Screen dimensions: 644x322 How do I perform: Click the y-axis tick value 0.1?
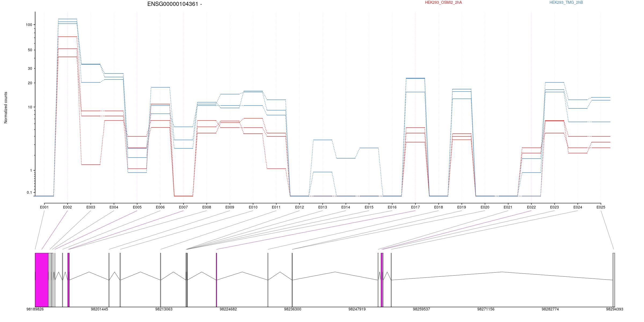(29, 192)
